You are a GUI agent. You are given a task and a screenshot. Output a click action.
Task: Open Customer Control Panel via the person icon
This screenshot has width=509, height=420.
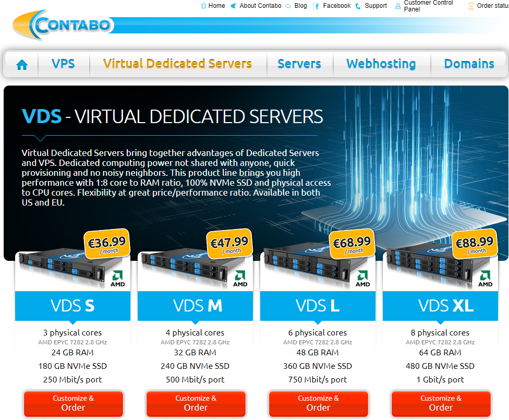click(398, 6)
